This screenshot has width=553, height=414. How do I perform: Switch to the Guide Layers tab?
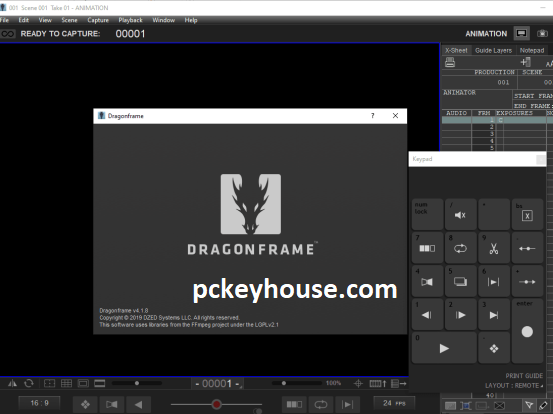493,50
